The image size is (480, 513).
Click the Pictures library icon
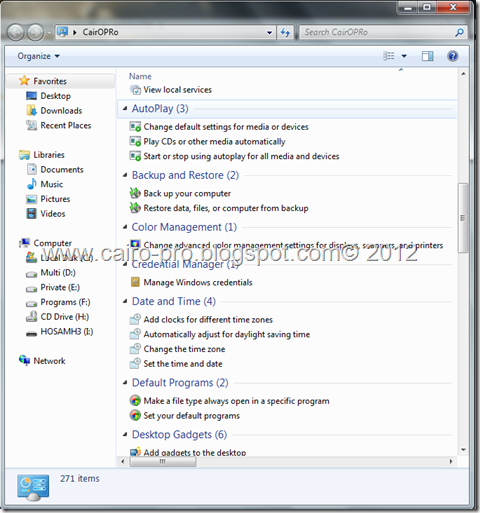[x=31, y=199]
